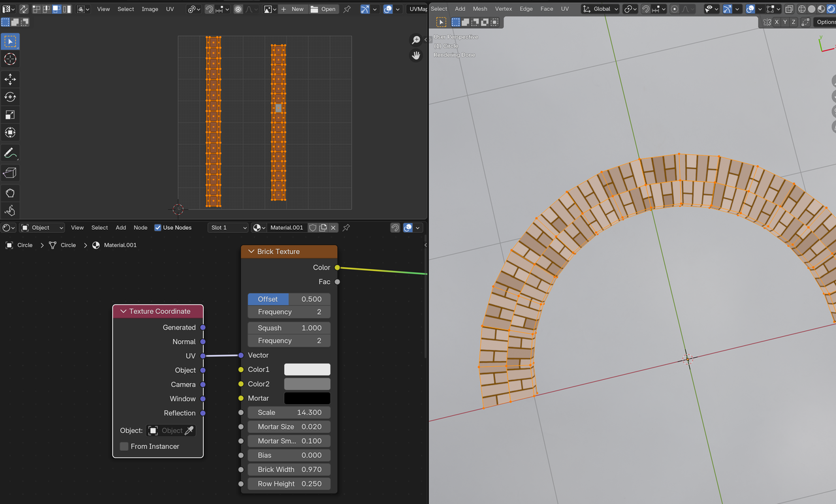Open the UV editor type dropdown
Screen dimensions: 836x504
point(9,9)
